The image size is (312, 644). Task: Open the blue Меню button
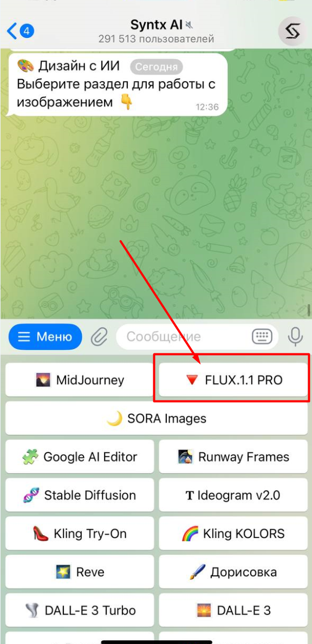click(45, 337)
